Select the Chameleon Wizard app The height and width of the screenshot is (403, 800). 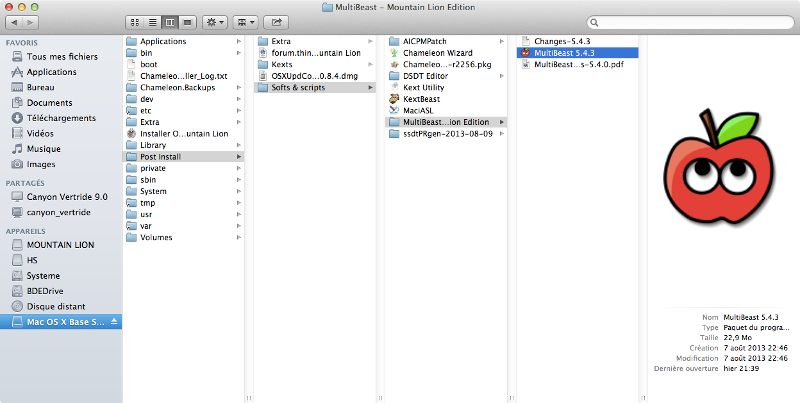445,53
